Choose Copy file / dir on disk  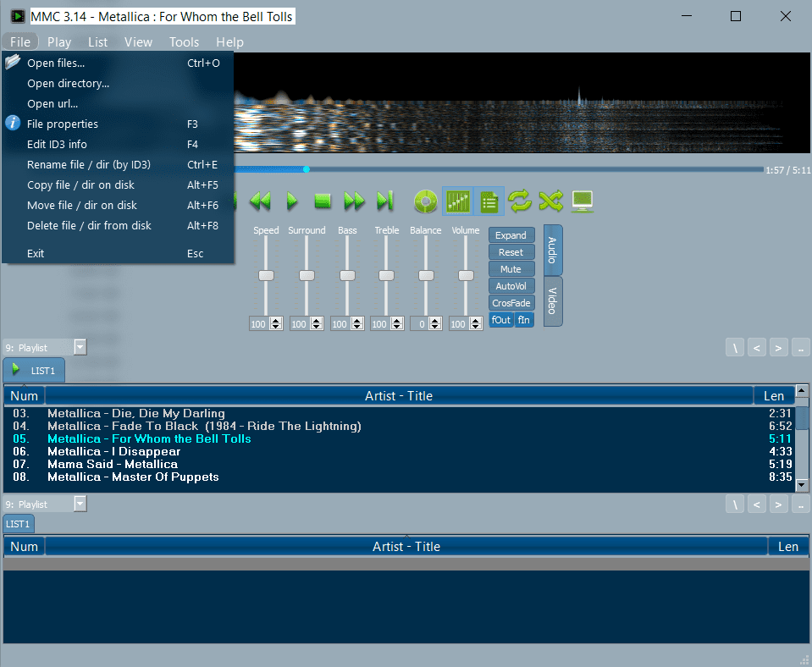(118, 185)
